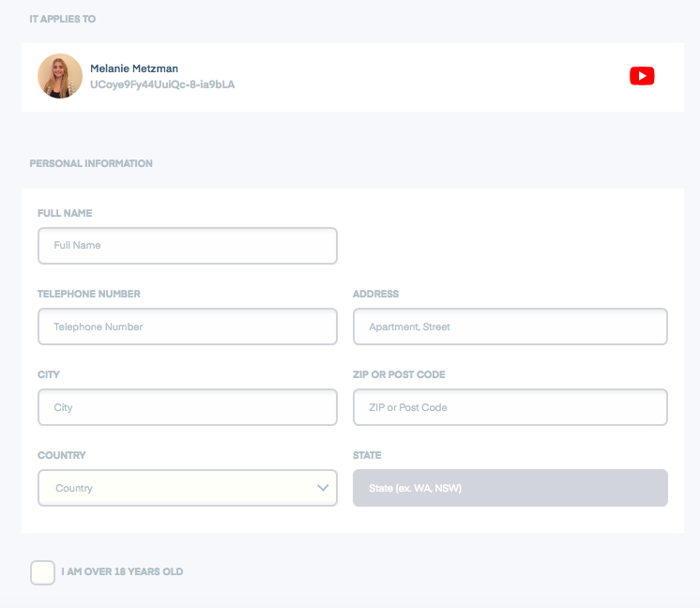The width and height of the screenshot is (700, 608).
Task: Click the 'CITY' field label
Action: click(x=49, y=374)
